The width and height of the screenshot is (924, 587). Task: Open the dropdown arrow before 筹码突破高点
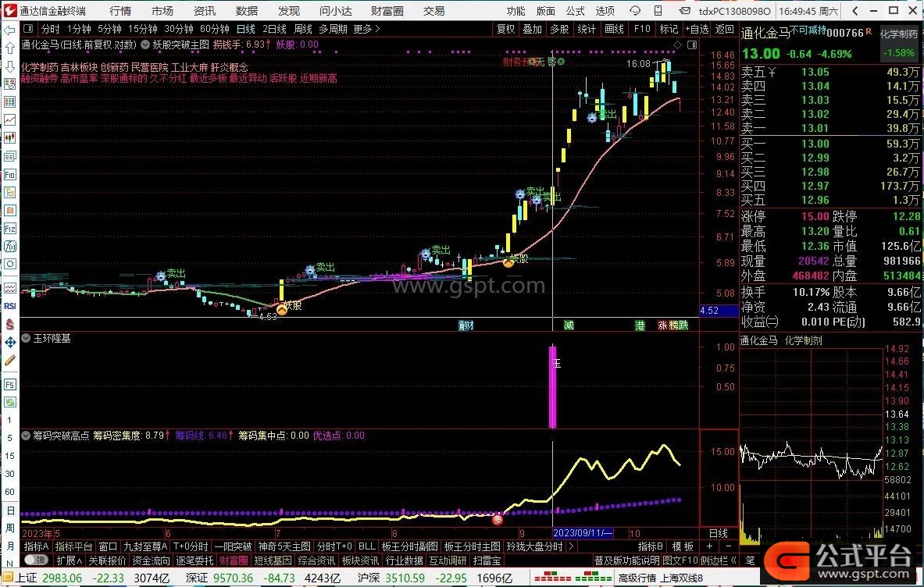[x=26, y=436]
